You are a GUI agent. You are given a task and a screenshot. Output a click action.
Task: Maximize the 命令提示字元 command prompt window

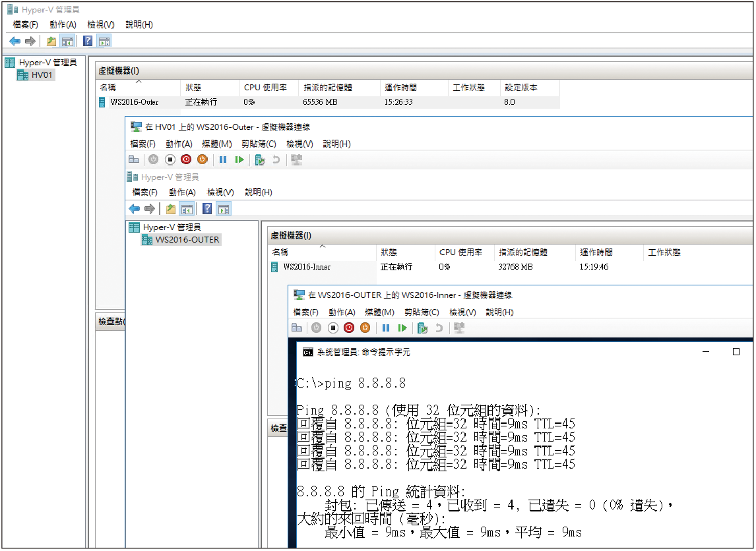(x=736, y=352)
